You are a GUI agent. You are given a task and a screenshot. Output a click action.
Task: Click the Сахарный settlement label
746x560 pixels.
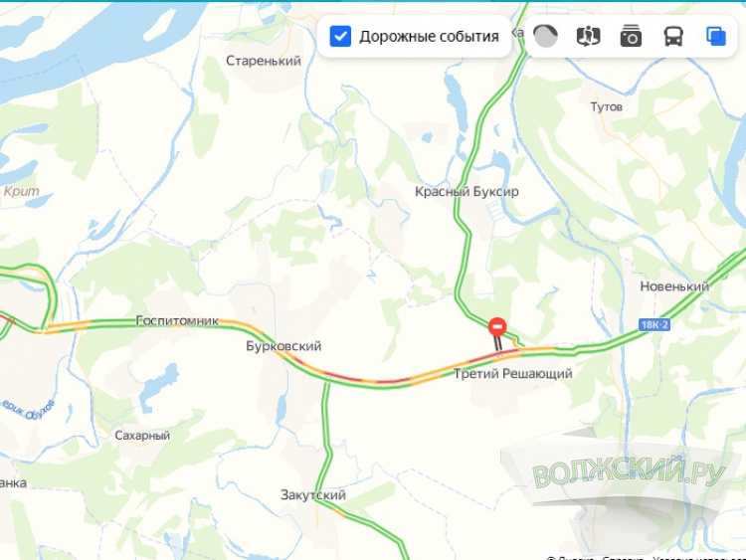tap(142, 436)
